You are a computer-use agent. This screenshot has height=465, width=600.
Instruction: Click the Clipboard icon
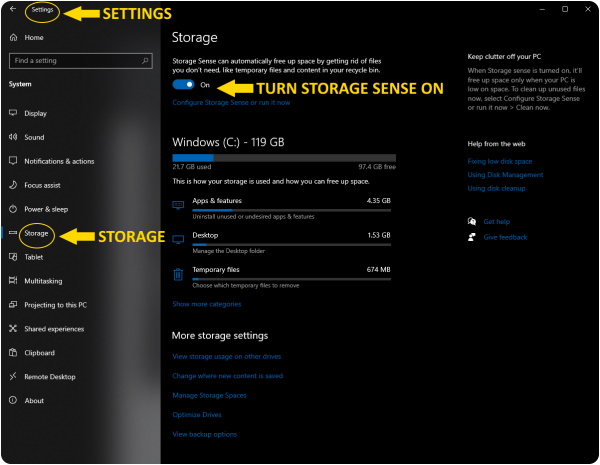(13, 352)
